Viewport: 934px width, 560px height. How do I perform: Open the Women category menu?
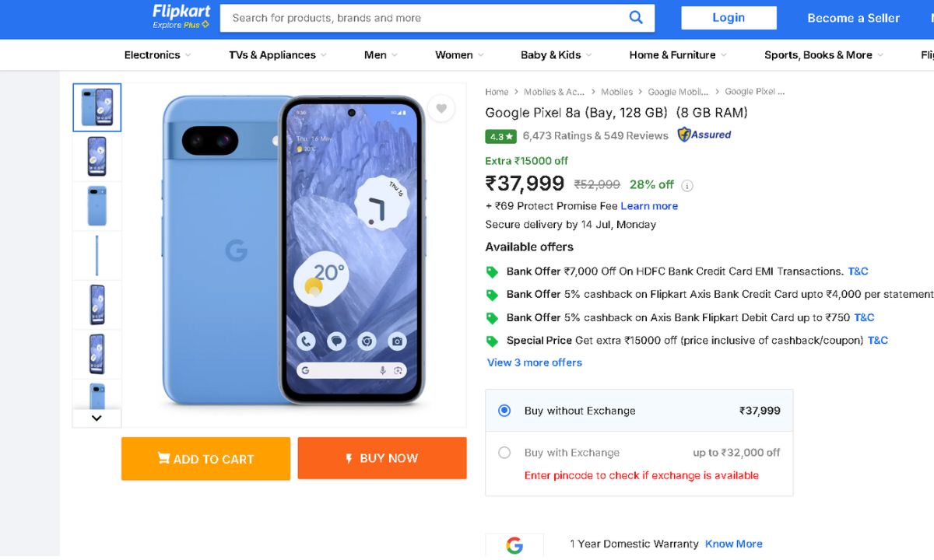click(x=459, y=55)
